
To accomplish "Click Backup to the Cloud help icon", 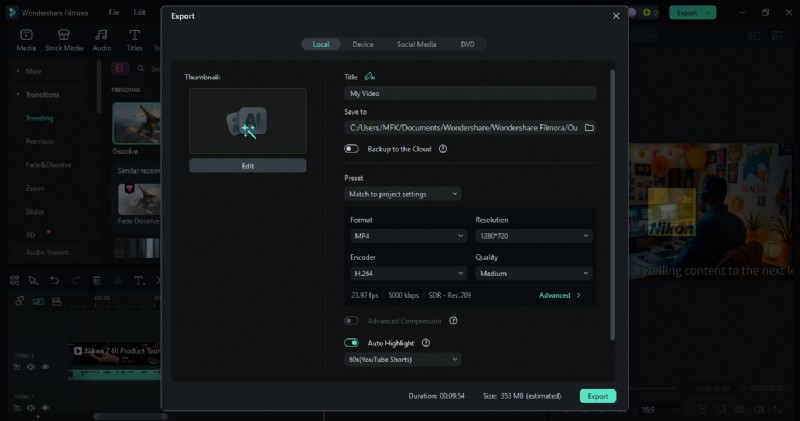I will click(x=442, y=149).
